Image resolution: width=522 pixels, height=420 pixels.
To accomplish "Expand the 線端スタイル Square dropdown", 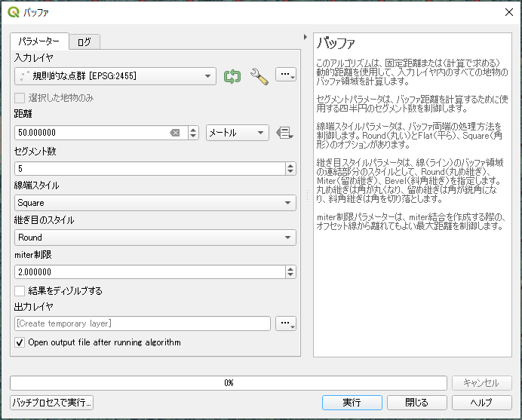I will (x=155, y=203).
